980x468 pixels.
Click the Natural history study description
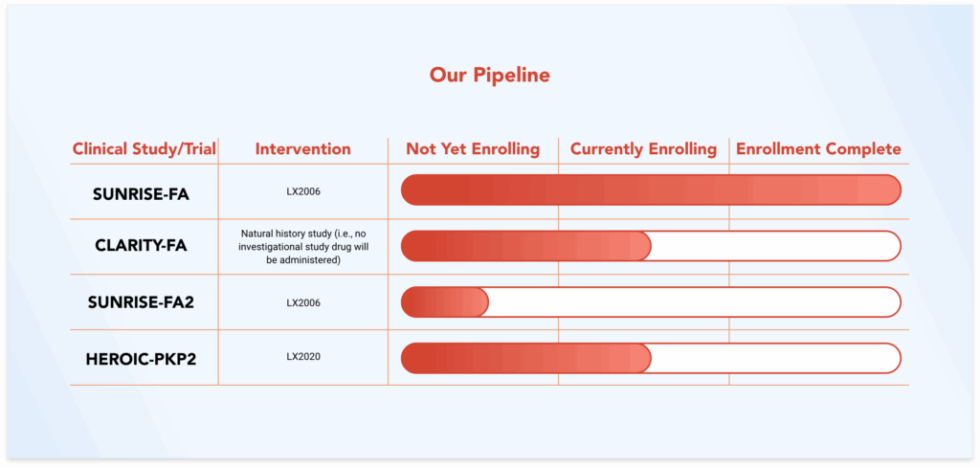tap(302, 246)
